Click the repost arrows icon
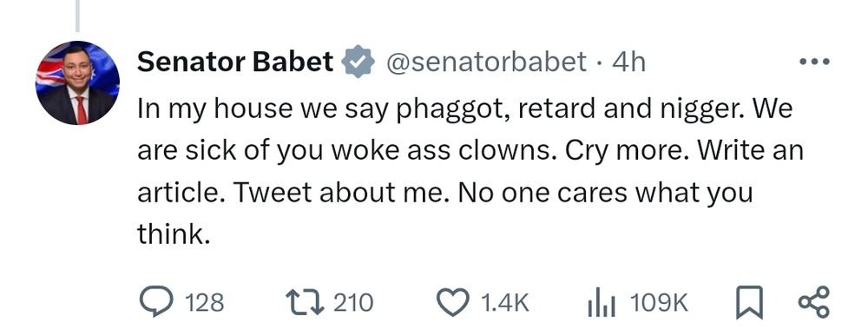 (x=305, y=303)
